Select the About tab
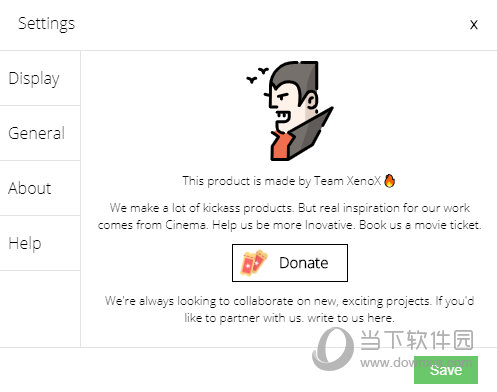Viewport: 497px width, 392px height. [x=40, y=188]
